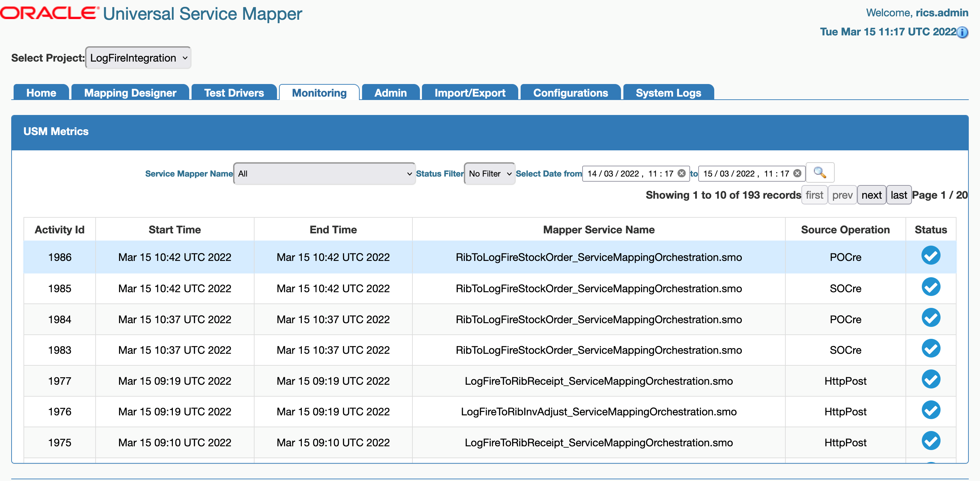Click the first pagination button

815,195
